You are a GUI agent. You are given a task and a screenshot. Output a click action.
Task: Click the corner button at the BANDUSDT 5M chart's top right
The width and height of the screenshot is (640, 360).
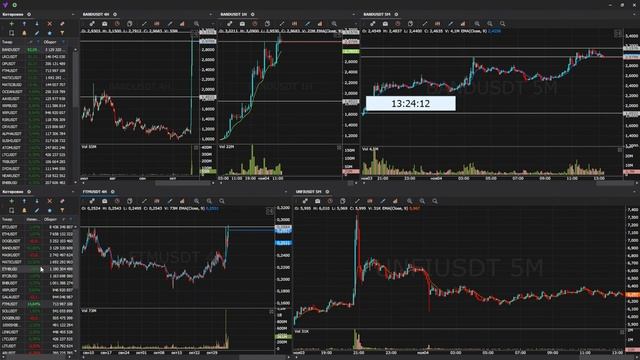click(618, 34)
